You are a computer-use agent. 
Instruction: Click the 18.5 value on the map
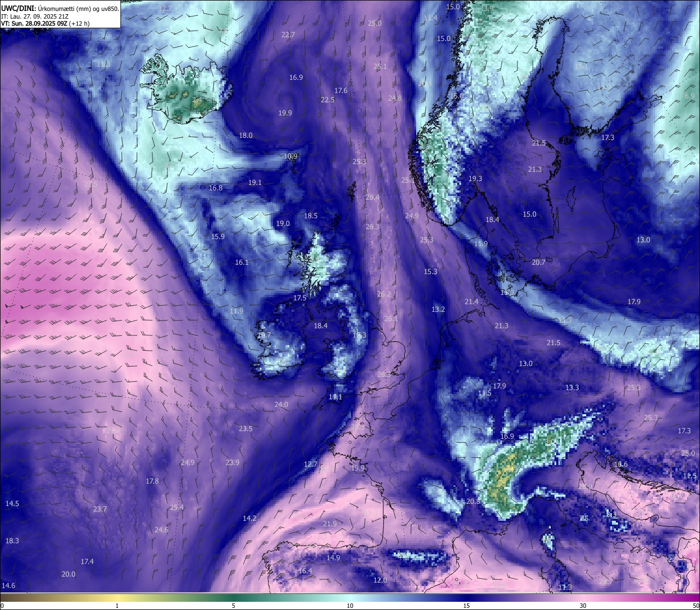[311, 216]
